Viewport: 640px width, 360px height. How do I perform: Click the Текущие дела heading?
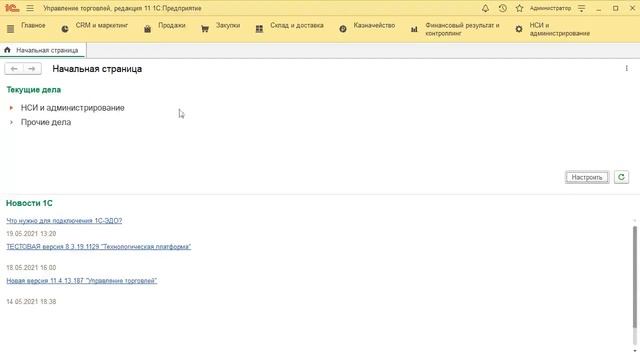pos(33,90)
